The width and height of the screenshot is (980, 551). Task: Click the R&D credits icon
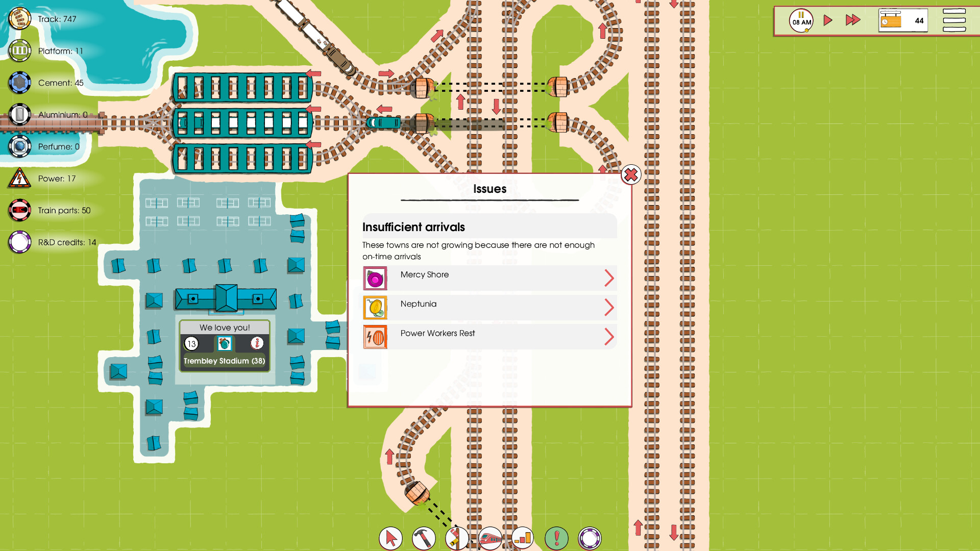19,242
